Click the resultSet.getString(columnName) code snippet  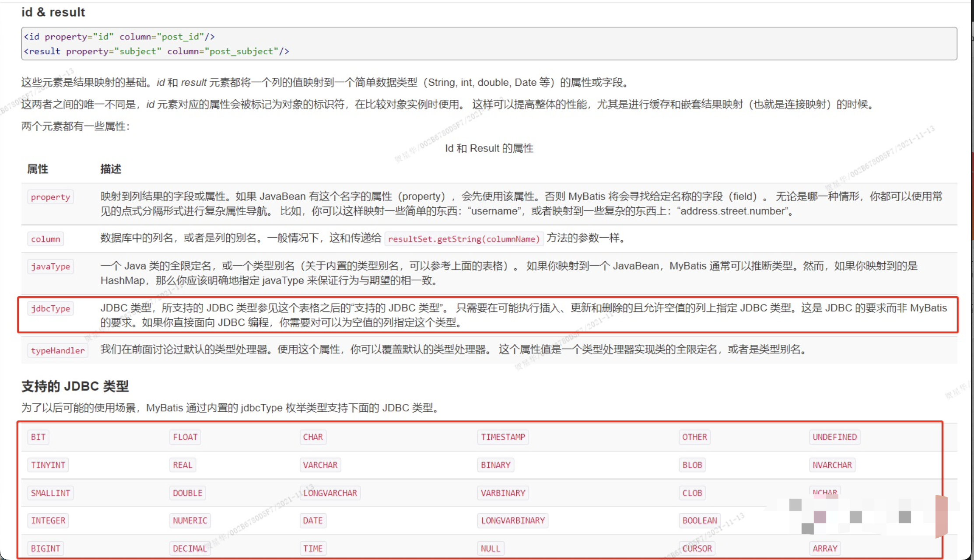point(464,239)
